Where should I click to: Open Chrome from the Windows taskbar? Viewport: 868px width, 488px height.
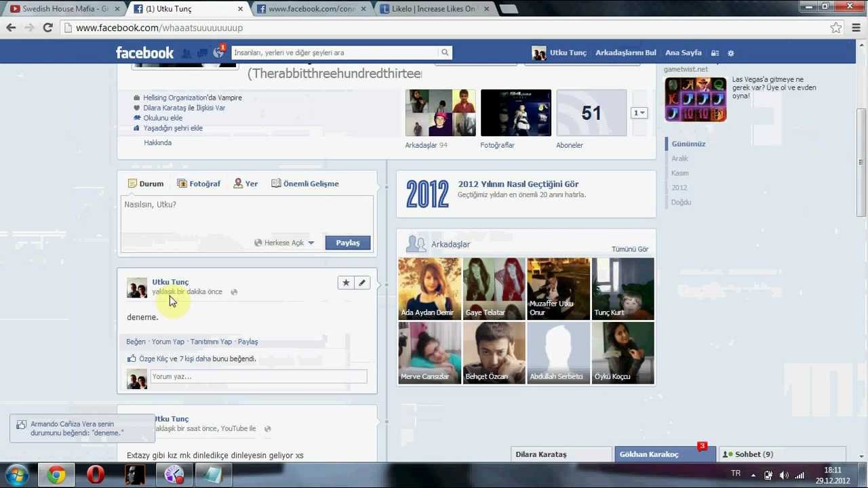point(56,475)
